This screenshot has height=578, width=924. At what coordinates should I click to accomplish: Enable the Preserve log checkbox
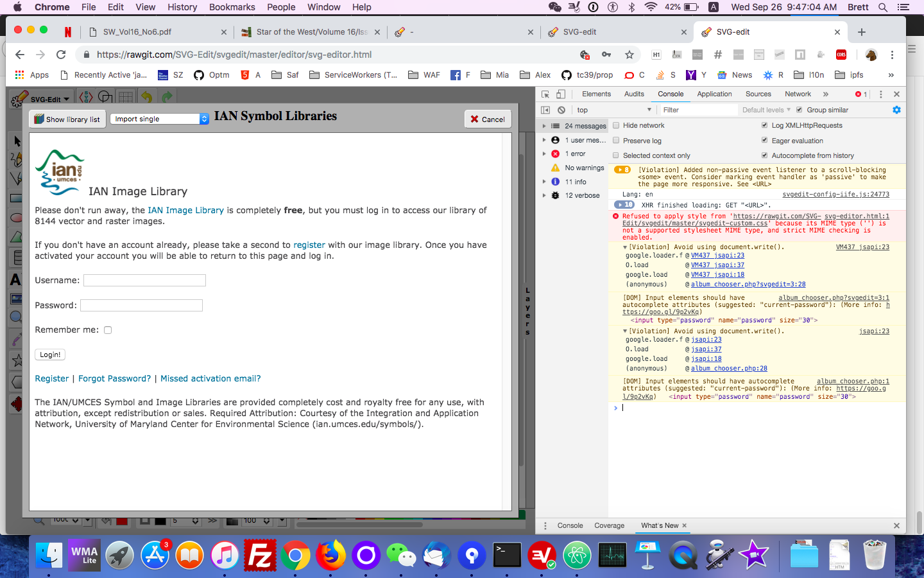pyautogui.click(x=615, y=140)
